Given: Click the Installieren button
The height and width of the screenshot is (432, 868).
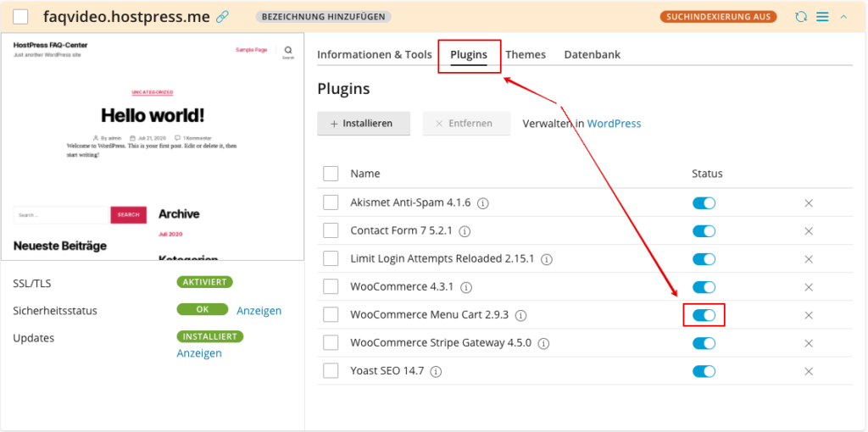Looking at the screenshot, I should 364,124.
